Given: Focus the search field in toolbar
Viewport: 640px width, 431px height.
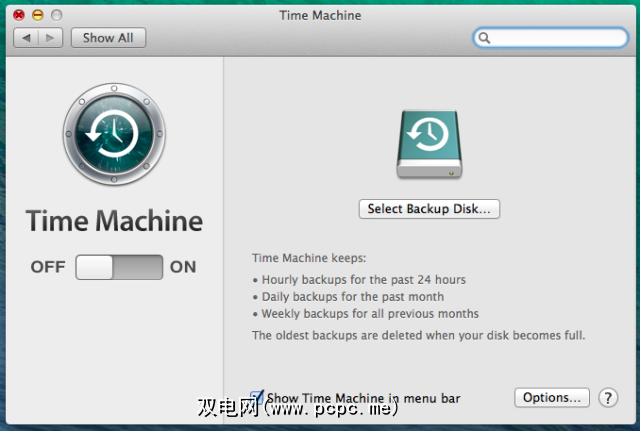Looking at the screenshot, I should pyautogui.click(x=551, y=38).
